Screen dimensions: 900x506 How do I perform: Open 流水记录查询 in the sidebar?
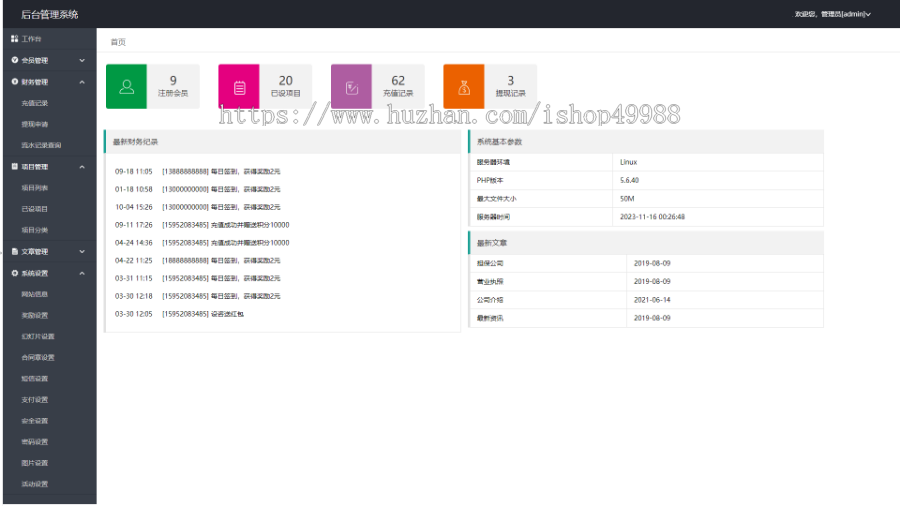tap(41, 146)
